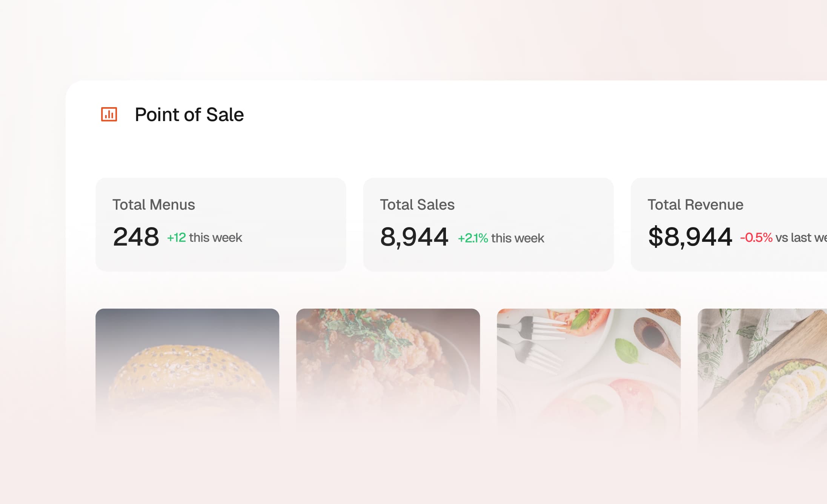827x504 pixels.
Task: Click the Point of Sale title
Action: coord(189,115)
